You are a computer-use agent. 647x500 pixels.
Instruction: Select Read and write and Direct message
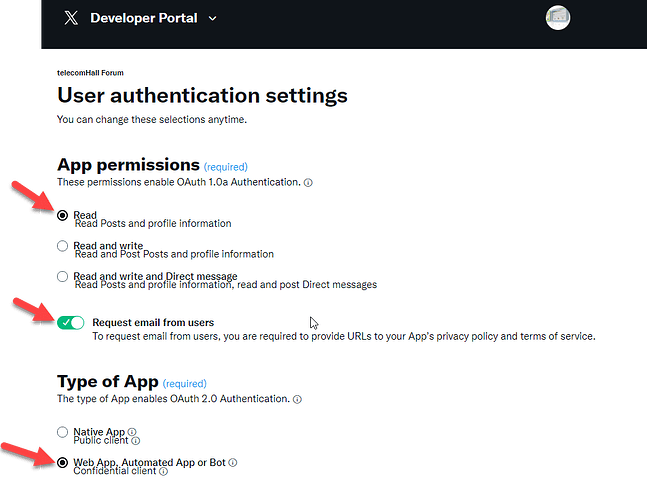click(x=62, y=276)
